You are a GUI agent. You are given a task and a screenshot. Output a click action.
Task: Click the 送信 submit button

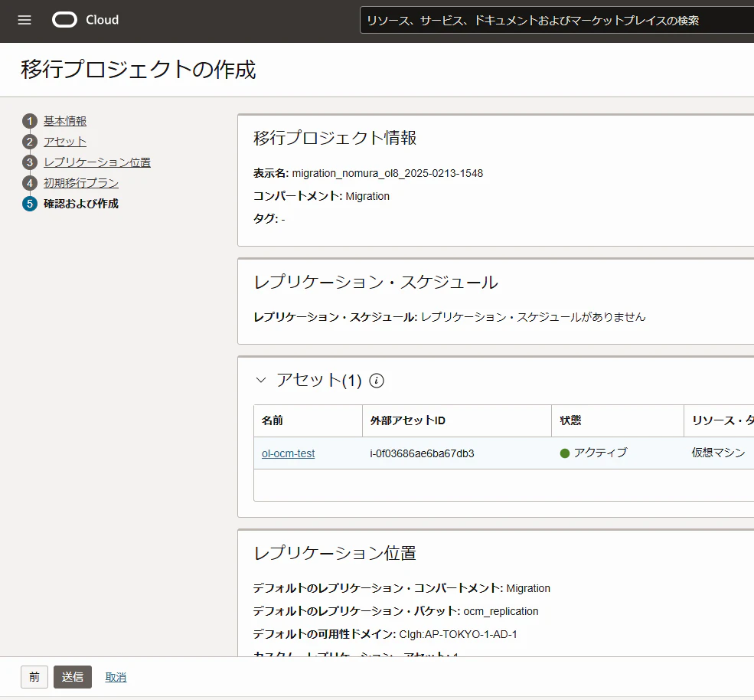point(73,677)
